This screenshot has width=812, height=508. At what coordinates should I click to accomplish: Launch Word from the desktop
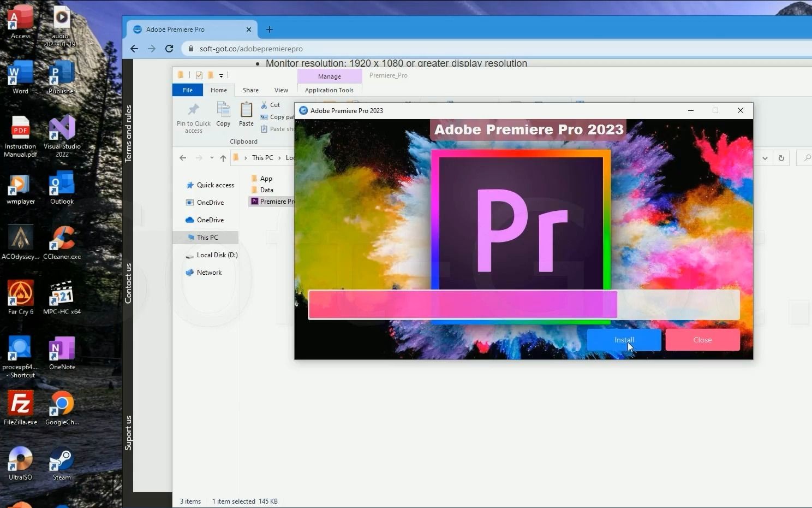(21, 78)
